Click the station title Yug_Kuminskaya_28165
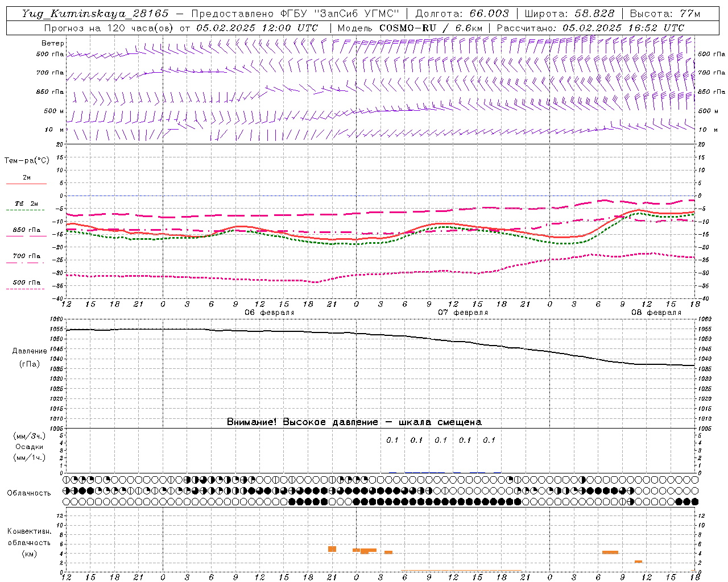 pos(96,13)
